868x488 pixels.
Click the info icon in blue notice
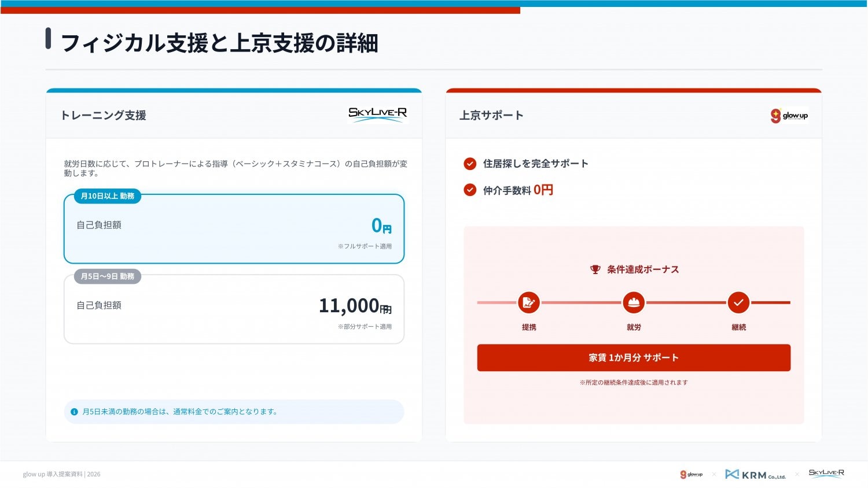tap(74, 412)
